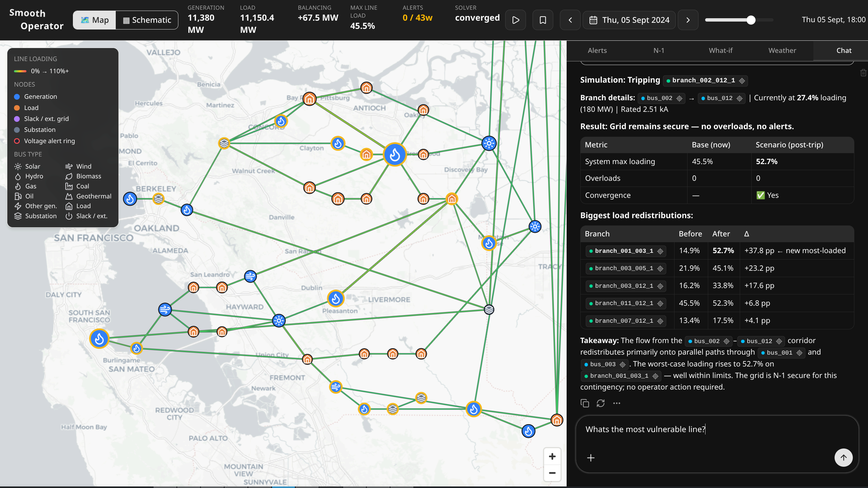Image resolution: width=868 pixels, height=488 pixels.
Task: Click the bus_012 chip in Branch details
Action: (722, 98)
